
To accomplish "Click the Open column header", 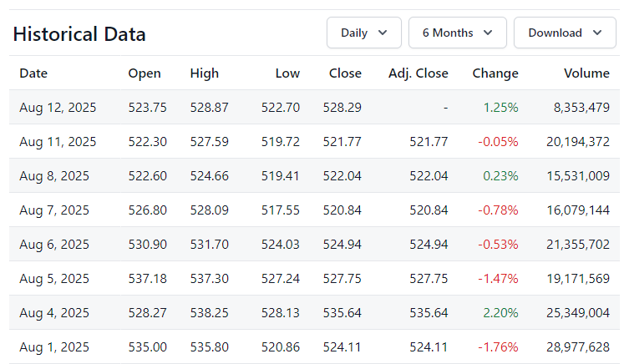I will pyautogui.click(x=145, y=73).
